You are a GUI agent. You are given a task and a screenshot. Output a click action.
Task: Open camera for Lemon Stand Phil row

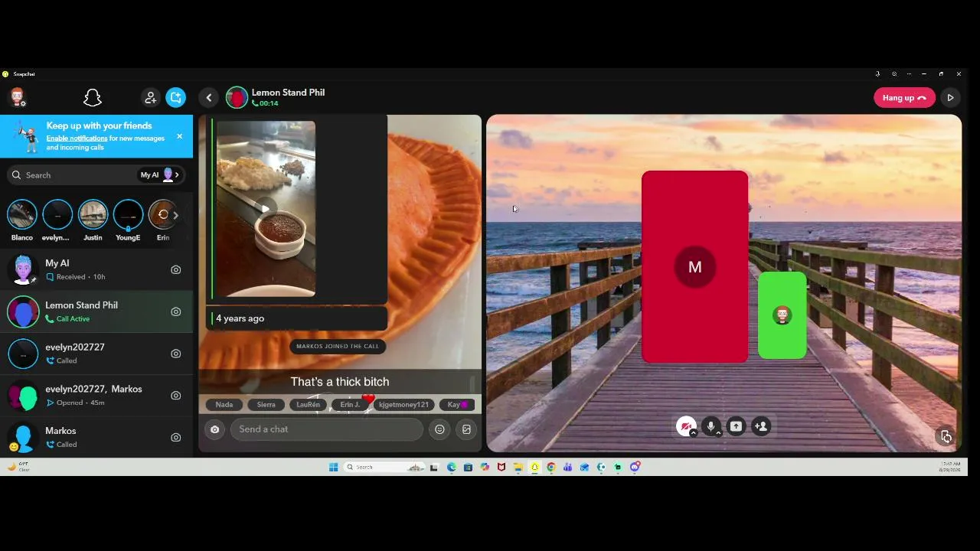point(176,311)
